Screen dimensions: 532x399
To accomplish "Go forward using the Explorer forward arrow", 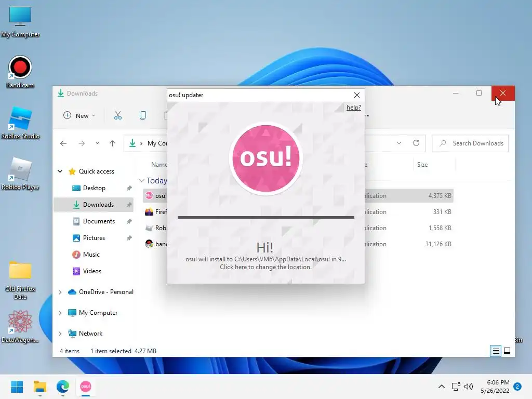I will [82, 143].
